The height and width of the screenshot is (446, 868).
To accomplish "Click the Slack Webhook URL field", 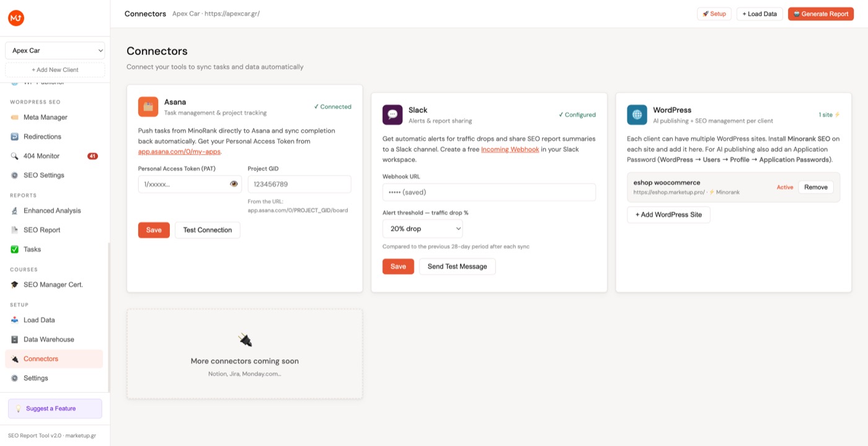I will pyautogui.click(x=489, y=192).
